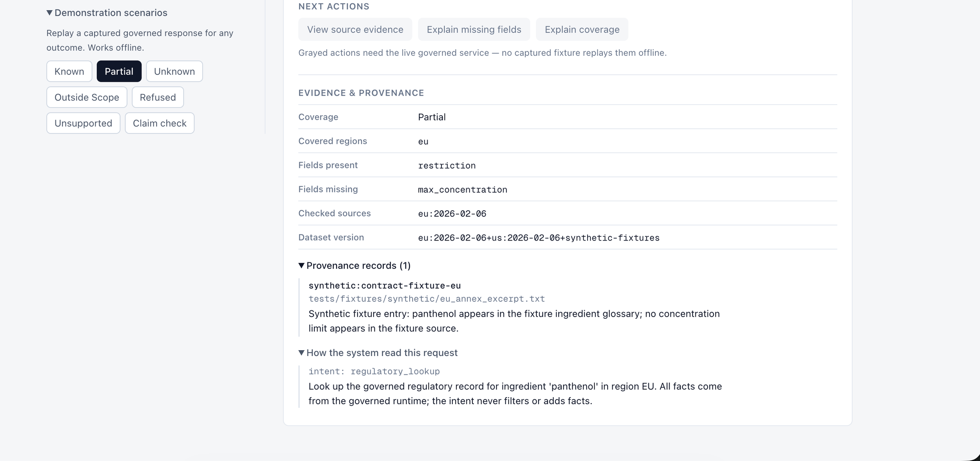
Task: Click the eu_annex_excerpt.txt fixture path
Action: [426, 299]
